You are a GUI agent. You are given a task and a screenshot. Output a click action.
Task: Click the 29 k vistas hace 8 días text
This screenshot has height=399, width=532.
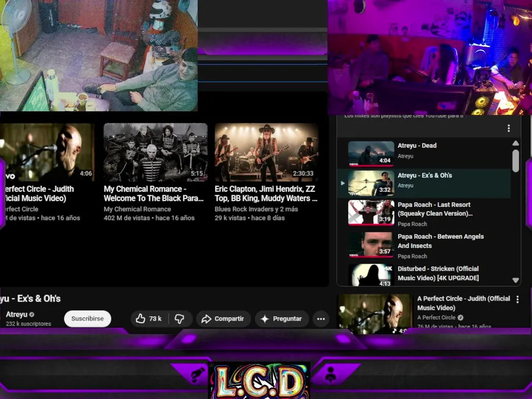250,218
